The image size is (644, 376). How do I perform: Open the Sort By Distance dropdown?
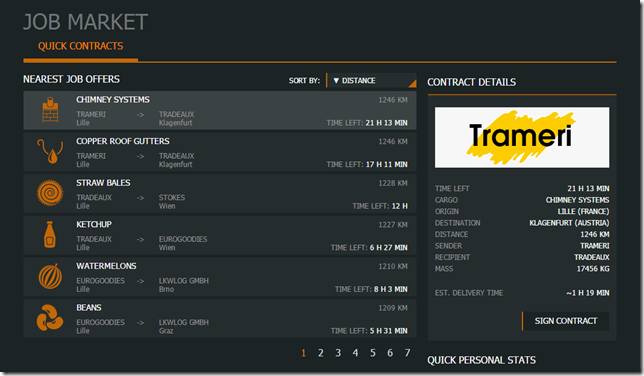point(372,81)
